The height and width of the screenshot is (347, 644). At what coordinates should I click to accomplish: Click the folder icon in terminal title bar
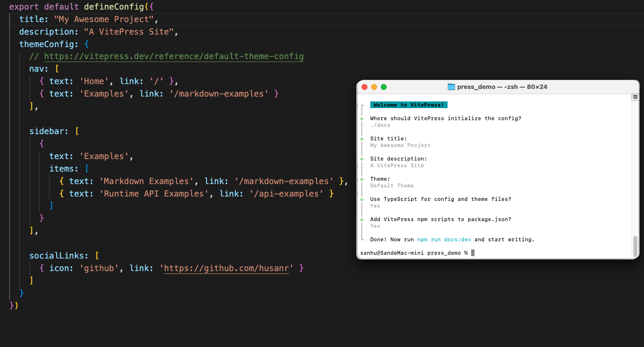(x=451, y=87)
